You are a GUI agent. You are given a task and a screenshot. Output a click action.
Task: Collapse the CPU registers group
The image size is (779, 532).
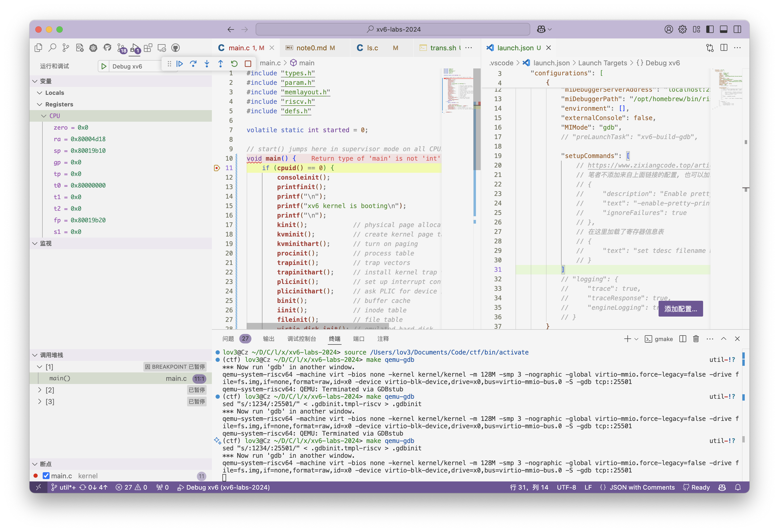(x=43, y=116)
